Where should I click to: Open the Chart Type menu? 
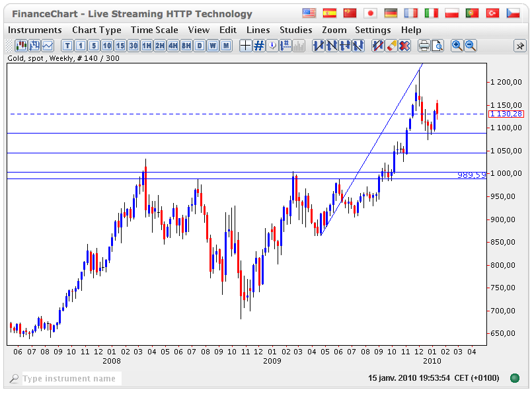point(96,30)
